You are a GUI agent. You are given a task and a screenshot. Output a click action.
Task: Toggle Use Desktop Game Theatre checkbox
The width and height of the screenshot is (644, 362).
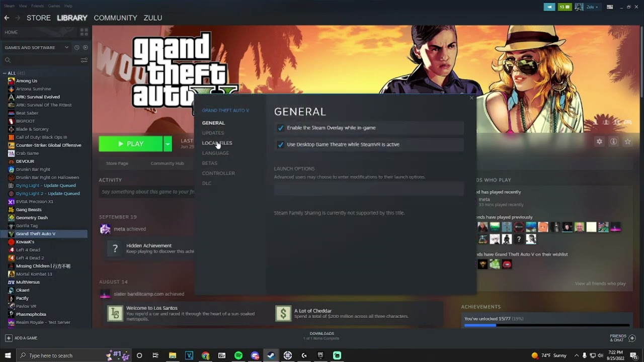coord(280,144)
